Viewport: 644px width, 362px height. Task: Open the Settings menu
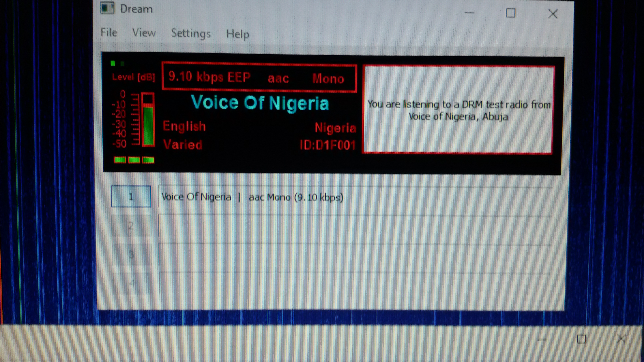191,33
